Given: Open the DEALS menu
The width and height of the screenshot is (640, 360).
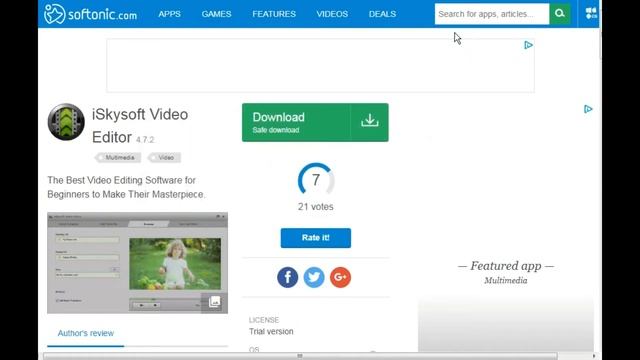Looking at the screenshot, I should (x=382, y=14).
